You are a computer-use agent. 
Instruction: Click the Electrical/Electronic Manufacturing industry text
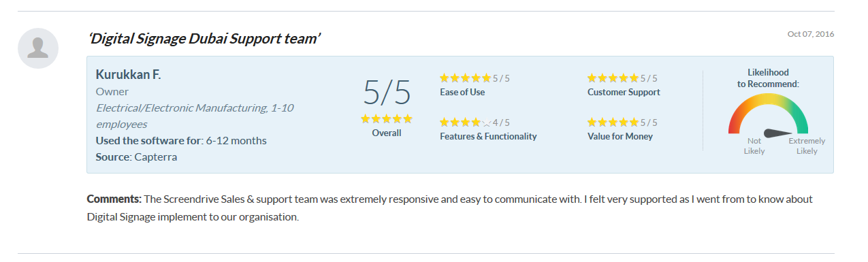(x=195, y=116)
